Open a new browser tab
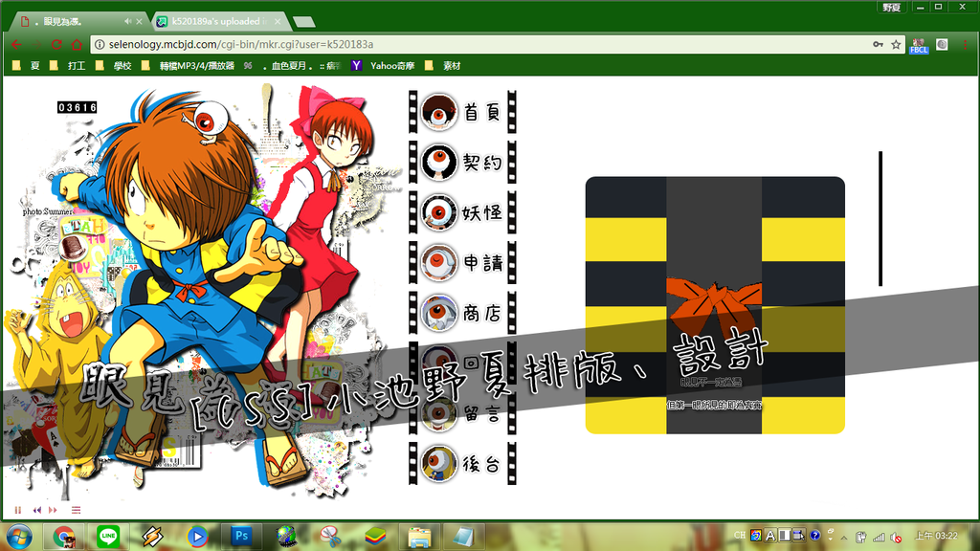The image size is (980, 551). pos(304,23)
